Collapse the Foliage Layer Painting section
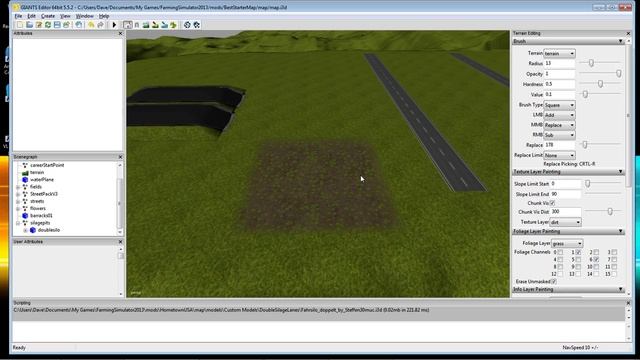Viewport: 640px width, 360px height. tap(620, 231)
